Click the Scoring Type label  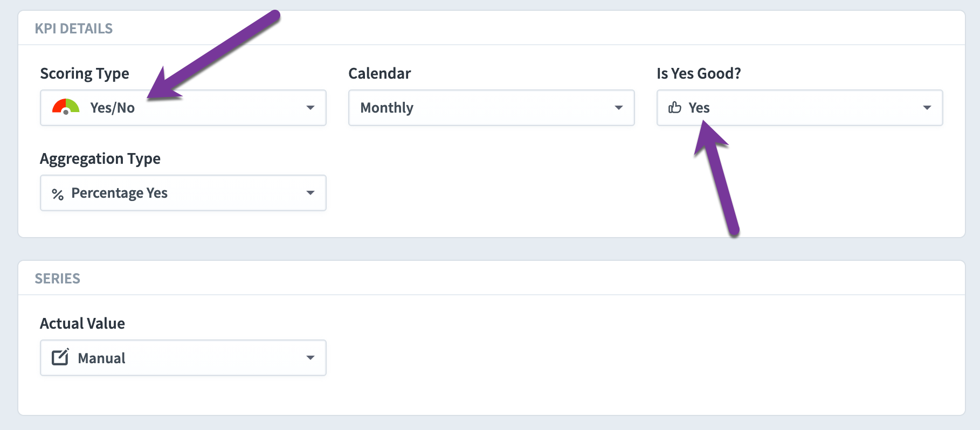pyautogui.click(x=85, y=73)
